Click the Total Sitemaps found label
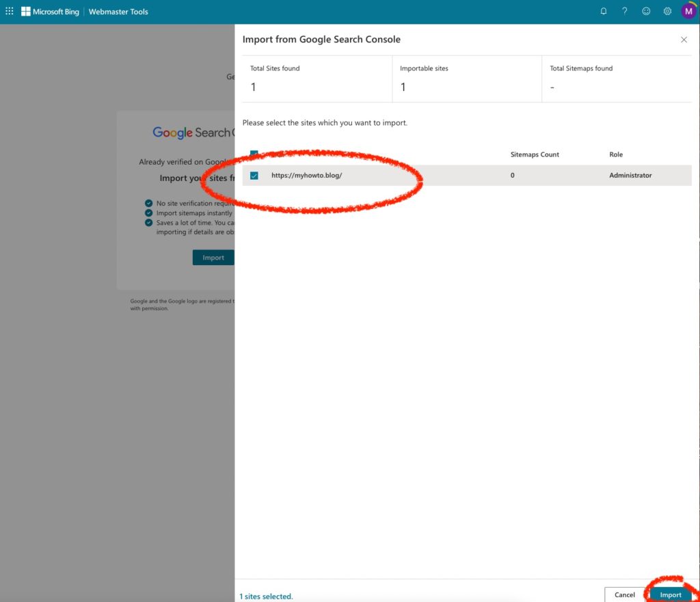 click(x=581, y=68)
